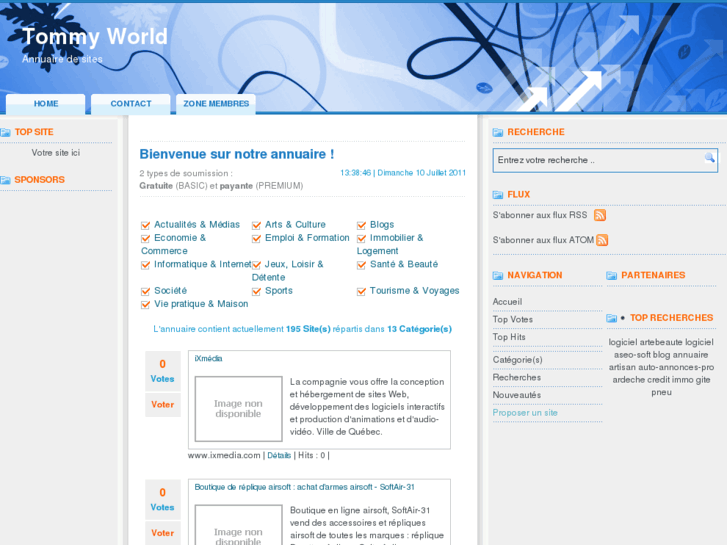Click check icon beside Jeux, Loisir & Détente
The height and width of the screenshot is (545, 727).
pyautogui.click(x=256, y=265)
